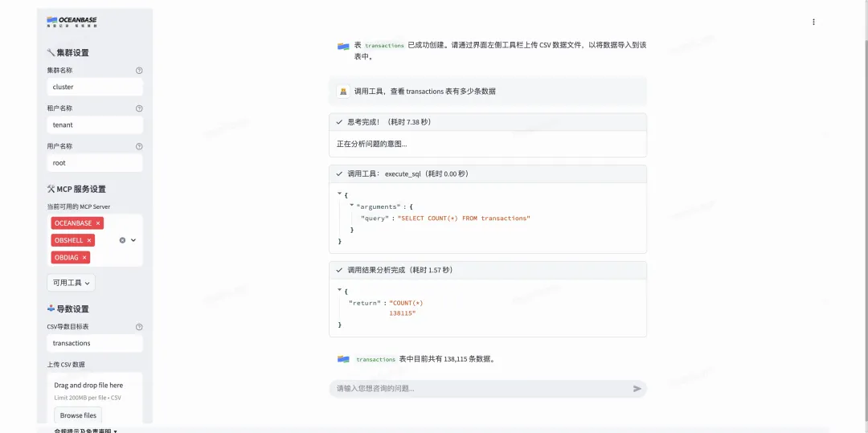The width and height of the screenshot is (868, 433).
Task: Click Browse files button
Action: 78,415
